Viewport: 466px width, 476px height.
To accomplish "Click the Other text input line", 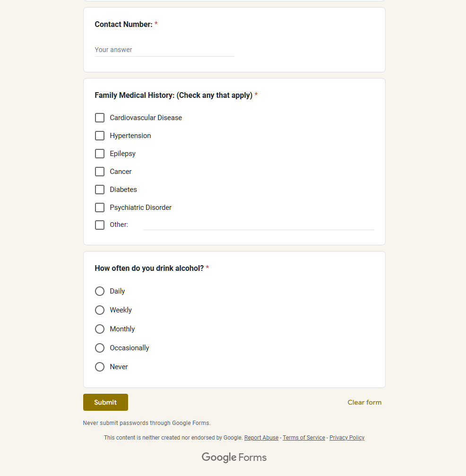I will pyautogui.click(x=258, y=225).
